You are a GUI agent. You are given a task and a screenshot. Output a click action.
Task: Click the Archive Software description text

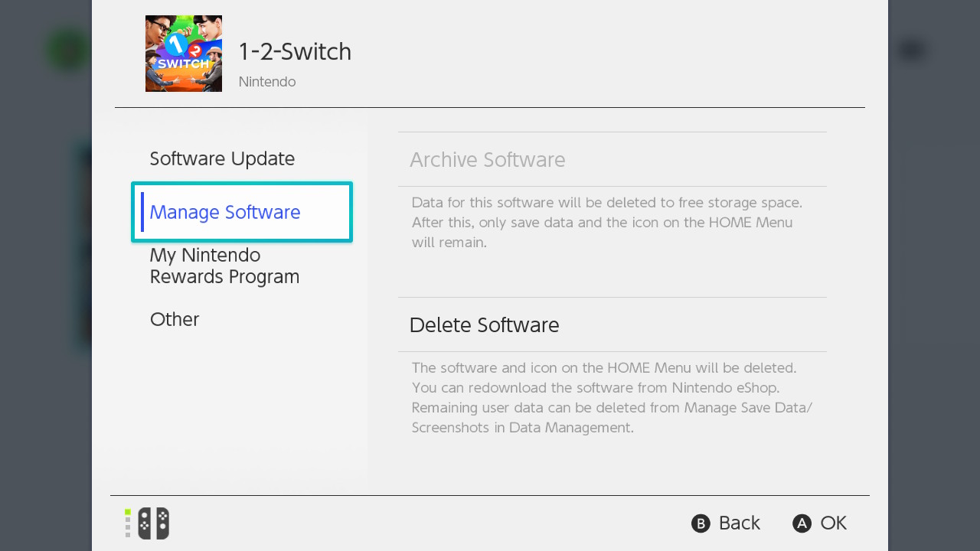[602, 223]
